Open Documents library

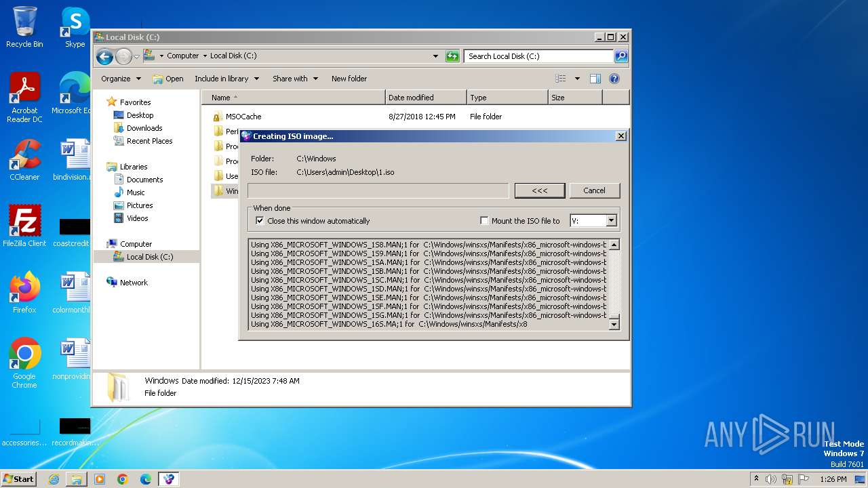coord(144,180)
